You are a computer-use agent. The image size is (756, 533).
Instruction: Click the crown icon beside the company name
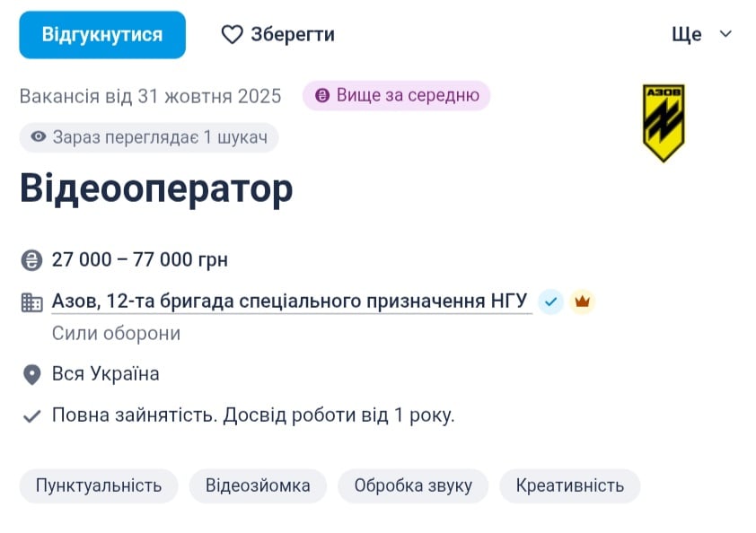[584, 302]
